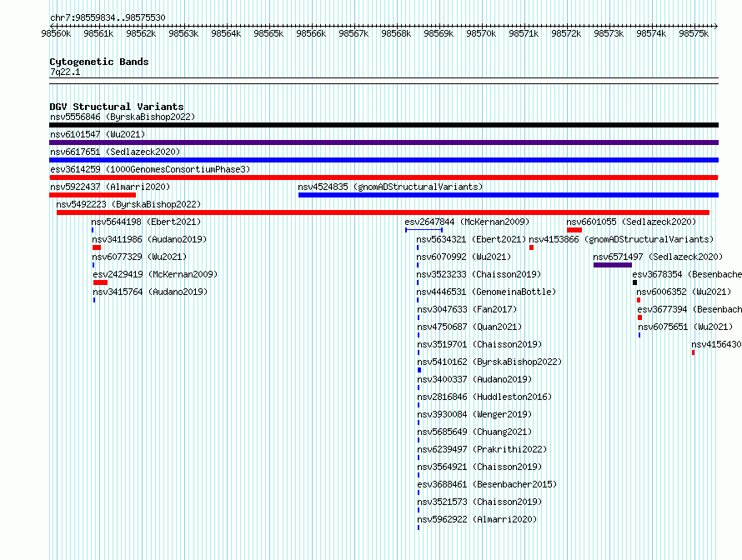Click esv2429419 (McKernan2009) label

coord(155,274)
